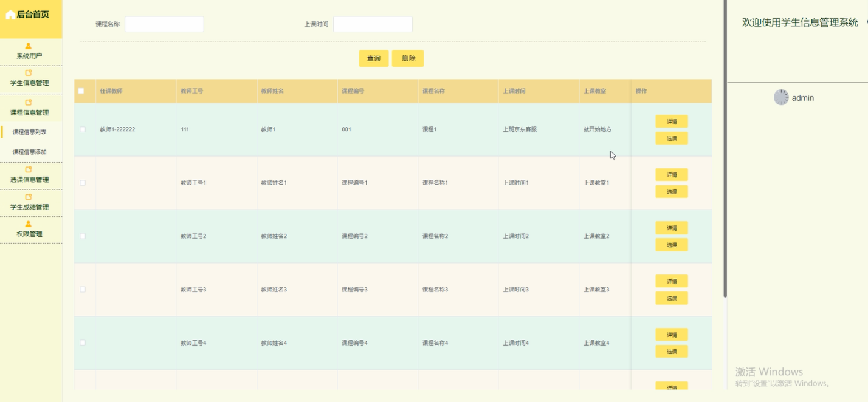This screenshot has width=868, height=402.
Task: Click the 课程信息管理 menu icon
Action: tap(29, 103)
